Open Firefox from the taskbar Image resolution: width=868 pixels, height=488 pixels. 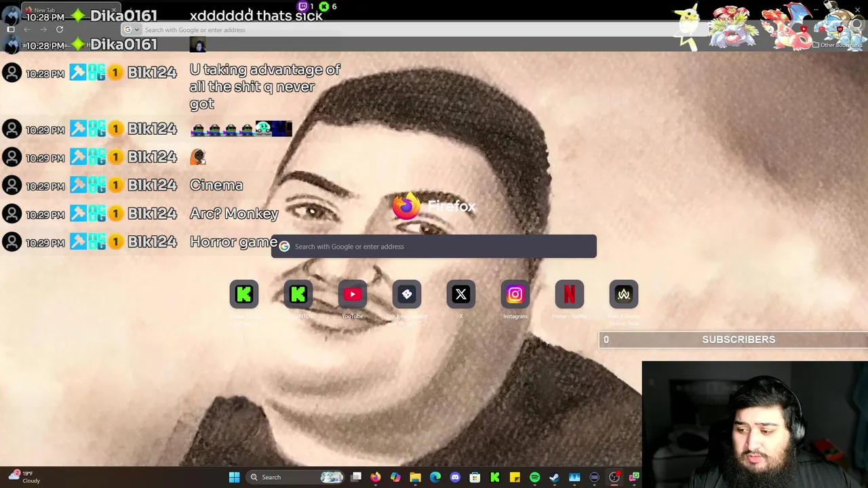pyautogui.click(x=376, y=477)
